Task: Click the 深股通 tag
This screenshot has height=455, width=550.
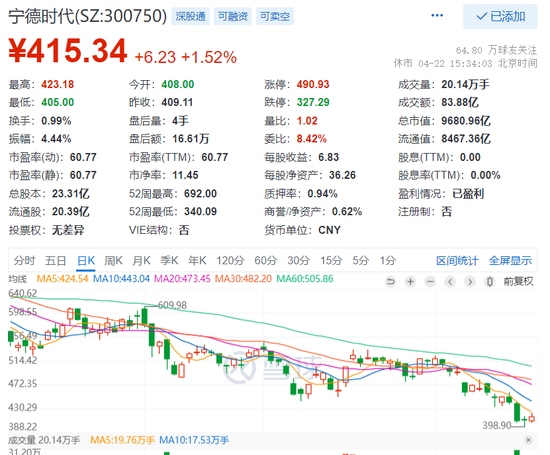Action: pyautogui.click(x=190, y=16)
